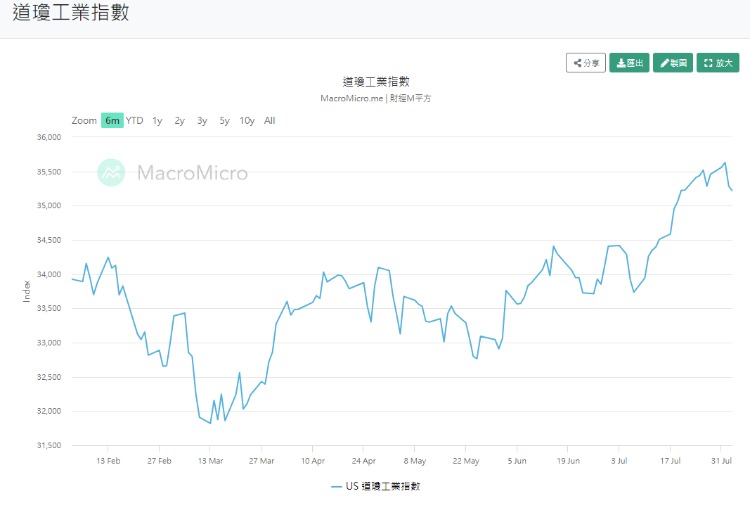Switch zoom range to YTD
750x522 pixels.
(135, 121)
